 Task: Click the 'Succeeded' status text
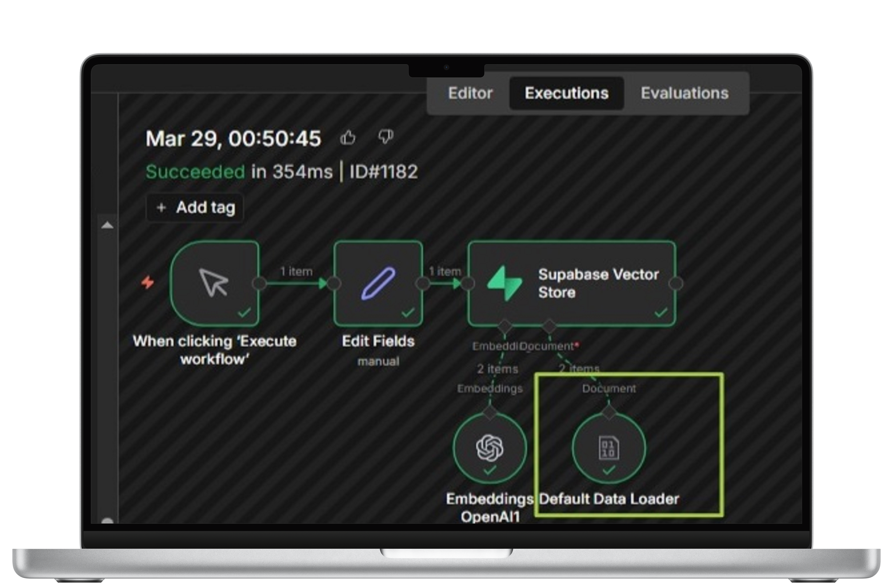click(195, 172)
